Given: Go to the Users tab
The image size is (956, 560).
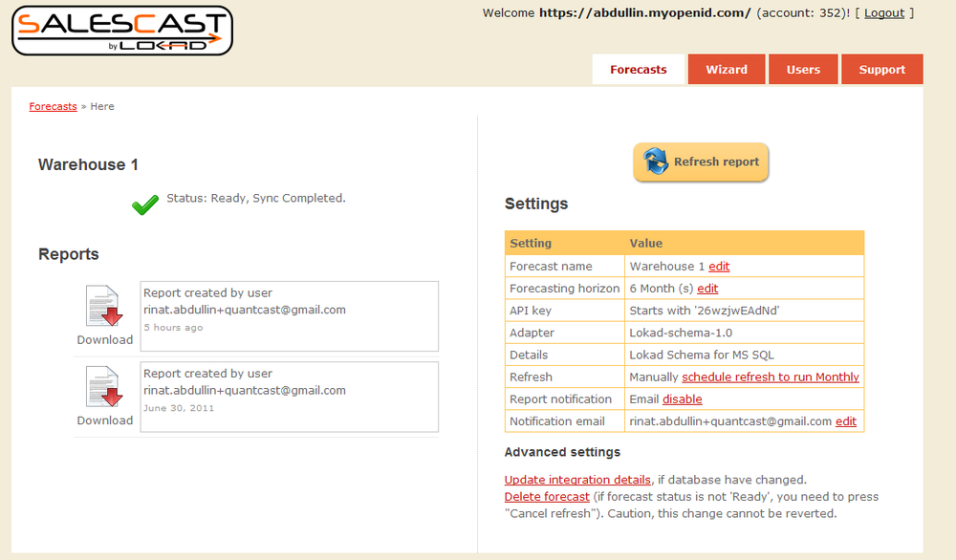Looking at the screenshot, I should [x=803, y=69].
